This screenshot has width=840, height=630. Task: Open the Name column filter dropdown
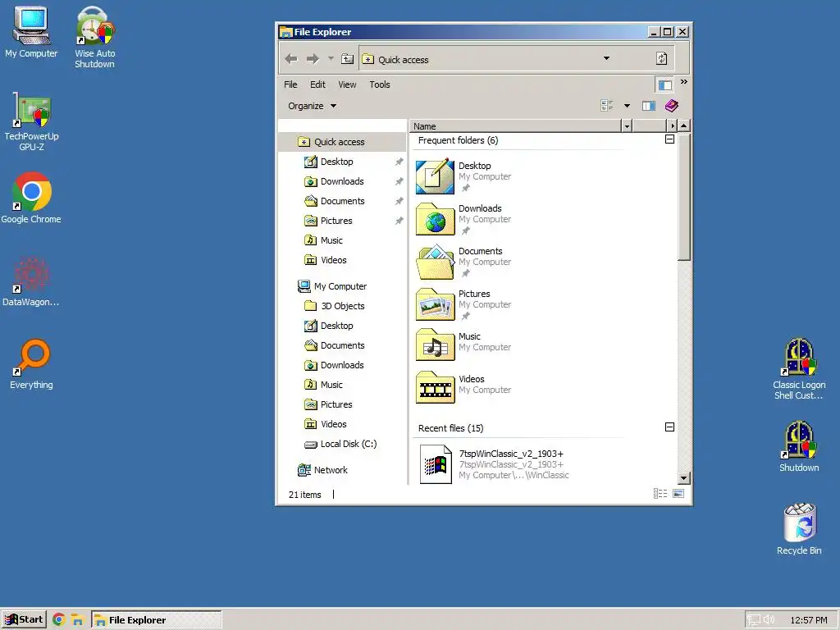(x=627, y=126)
